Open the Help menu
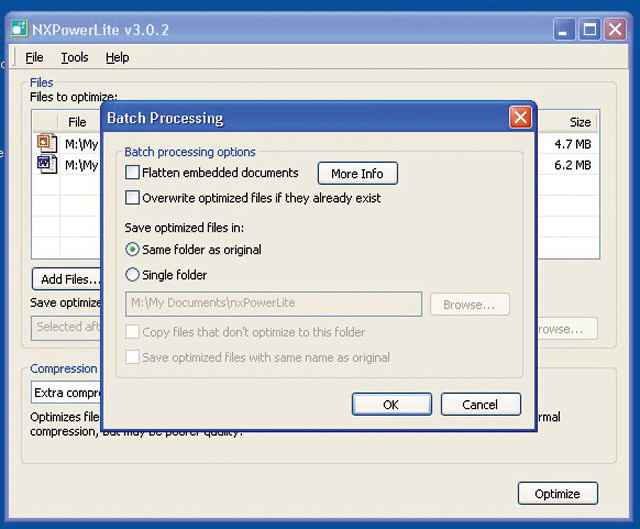The width and height of the screenshot is (640, 529). [118, 58]
